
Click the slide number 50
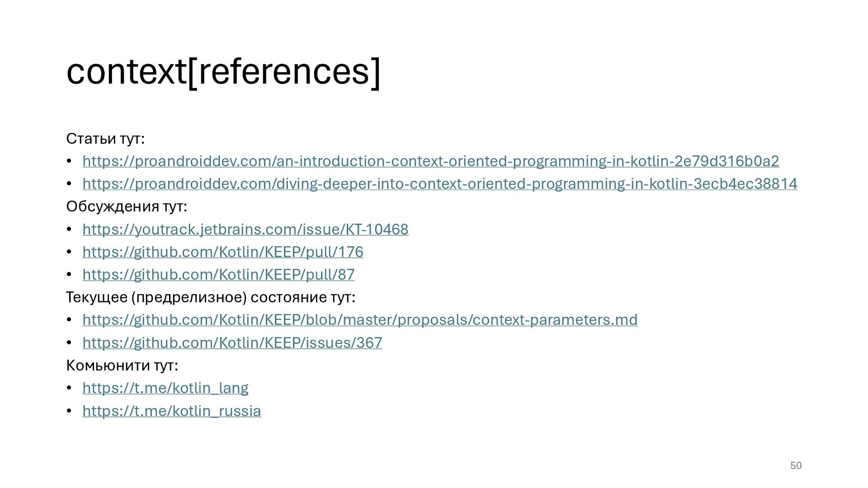click(x=796, y=466)
